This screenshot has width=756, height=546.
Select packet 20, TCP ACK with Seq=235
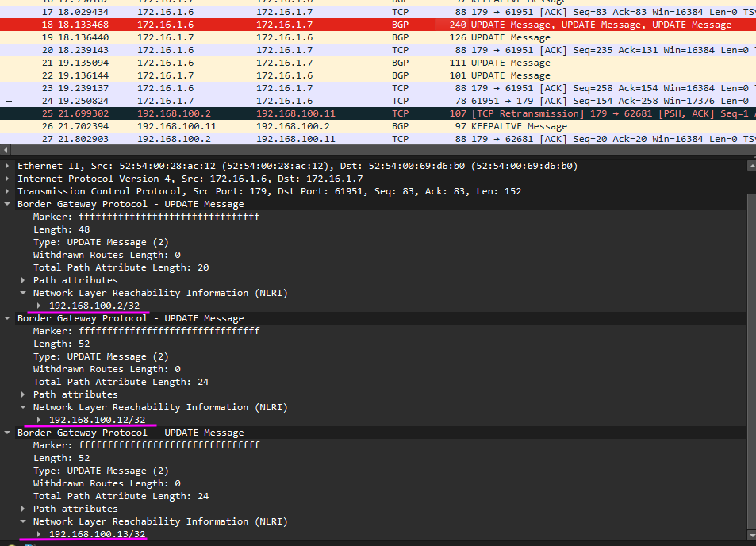point(378,50)
